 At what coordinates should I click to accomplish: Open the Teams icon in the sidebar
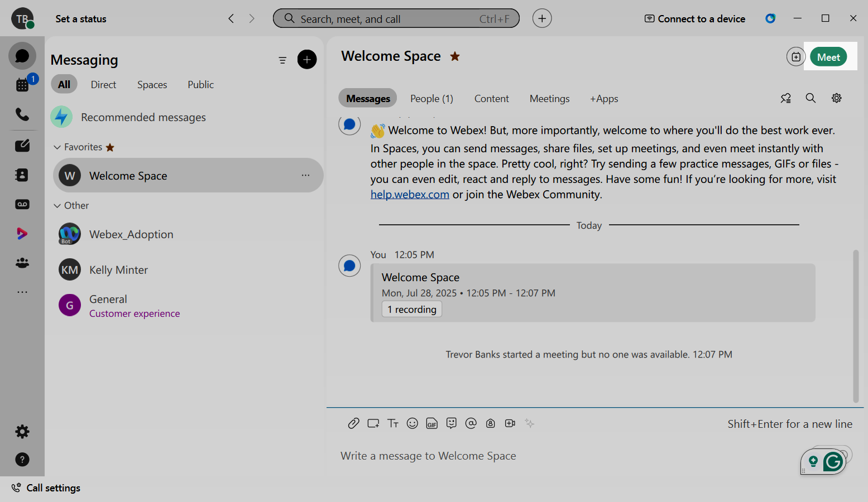point(22,263)
